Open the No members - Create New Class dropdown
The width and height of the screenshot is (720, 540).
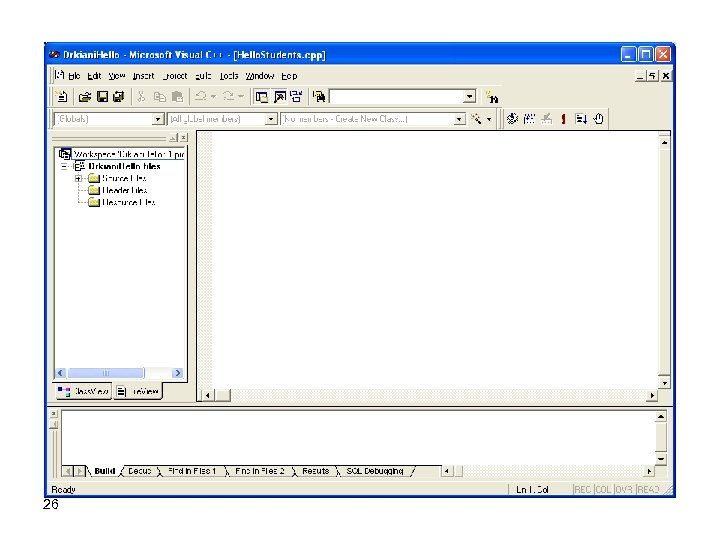pyautogui.click(x=459, y=119)
